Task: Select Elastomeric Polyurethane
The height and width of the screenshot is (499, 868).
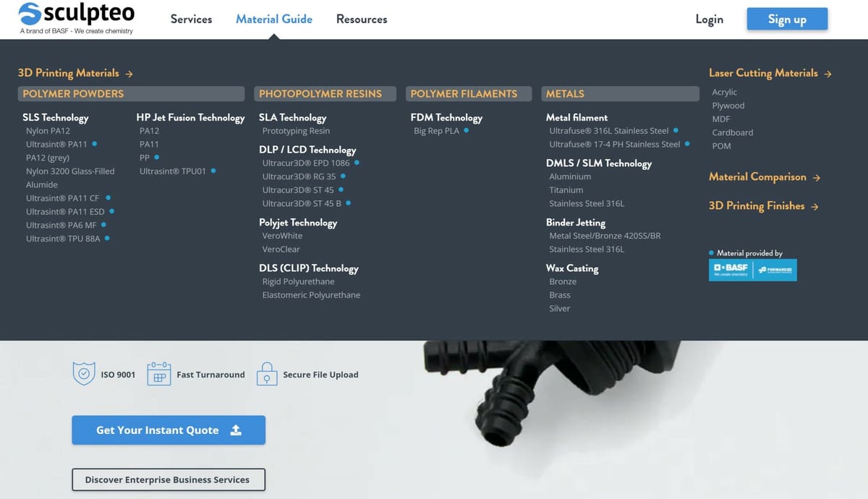Action: [311, 295]
